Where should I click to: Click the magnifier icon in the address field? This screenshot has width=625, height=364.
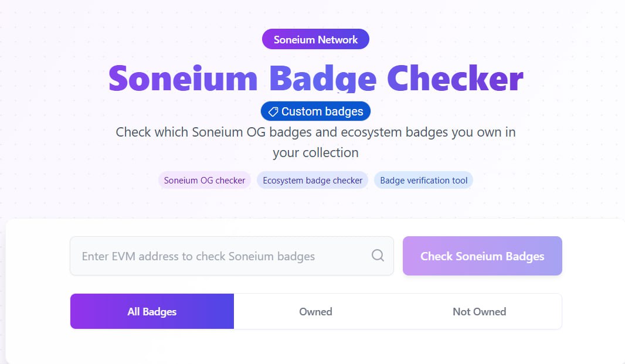378,255
